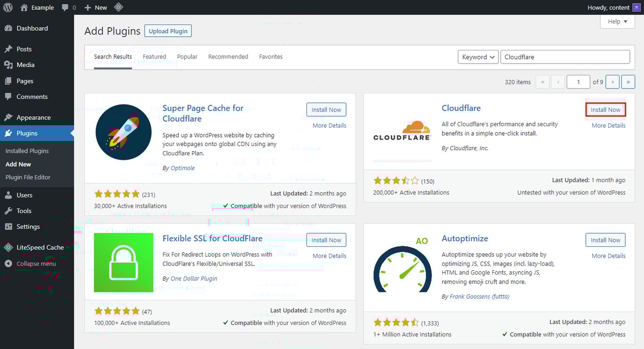The image size is (644, 349).
Task: Open More Details for Autoptimize
Action: 608,256
